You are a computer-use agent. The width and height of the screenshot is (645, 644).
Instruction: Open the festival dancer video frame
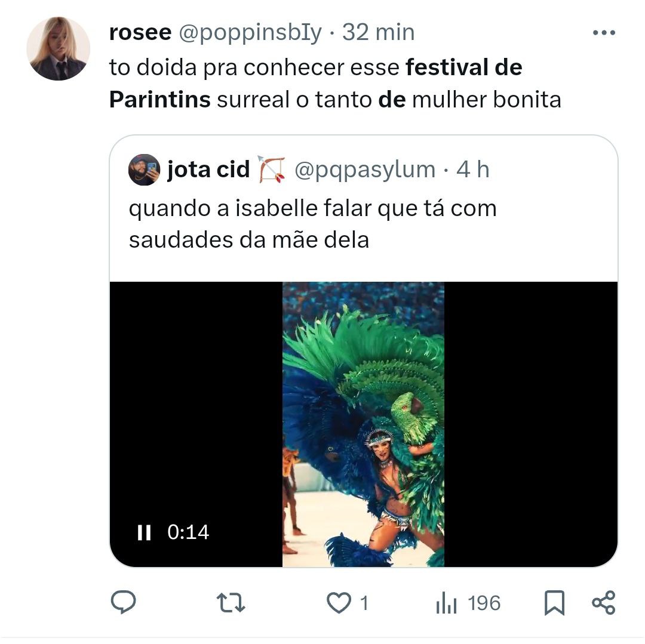coord(363,424)
